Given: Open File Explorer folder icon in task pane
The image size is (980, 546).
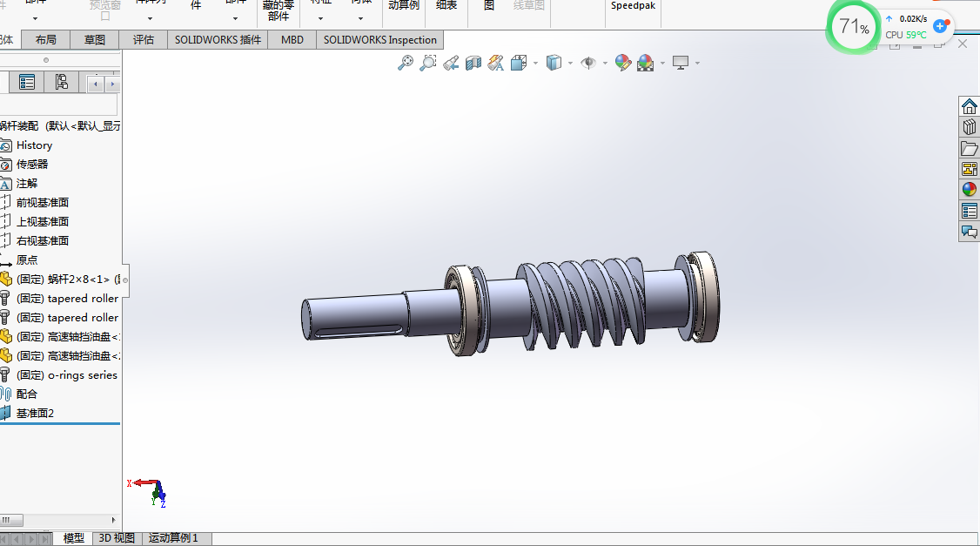Looking at the screenshot, I should click(x=969, y=148).
